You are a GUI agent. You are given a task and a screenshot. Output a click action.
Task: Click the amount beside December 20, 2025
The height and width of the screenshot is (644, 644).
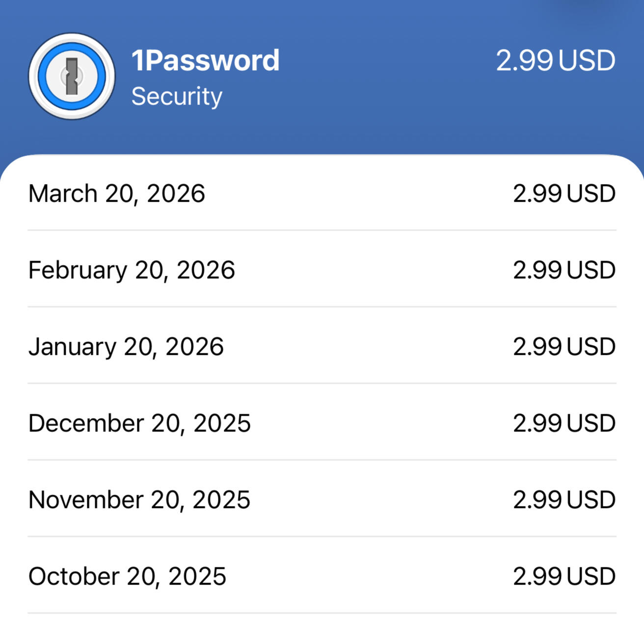click(x=564, y=423)
